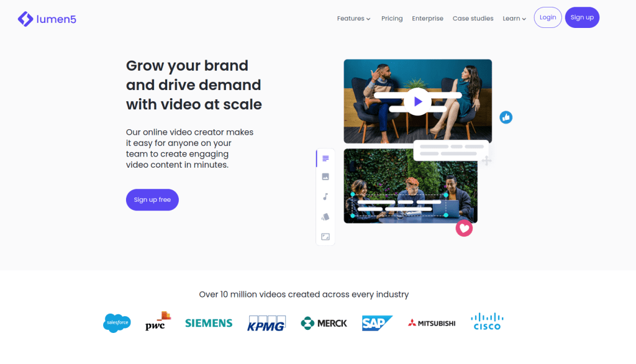This screenshot has width=636, height=364.
Task: Expand the Learn dropdown menu
Action: click(514, 18)
